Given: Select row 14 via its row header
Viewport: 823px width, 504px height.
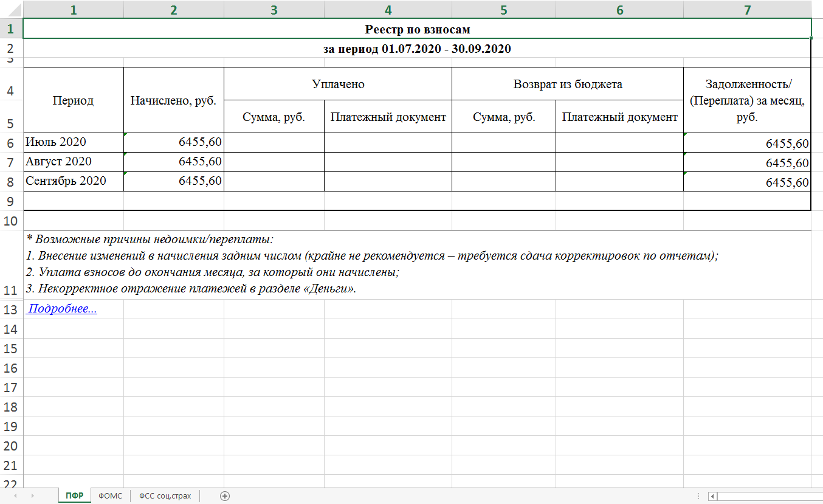Looking at the screenshot, I should tap(11, 328).
